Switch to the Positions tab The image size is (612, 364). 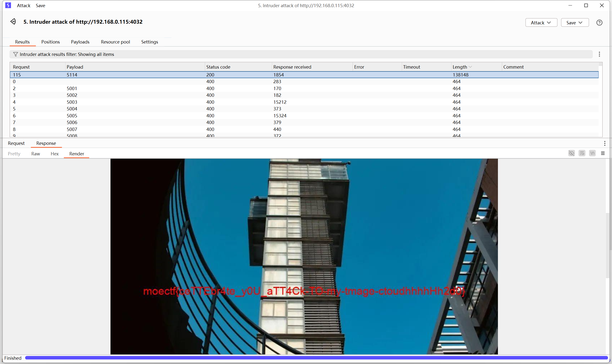pyautogui.click(x=50, y=42)
